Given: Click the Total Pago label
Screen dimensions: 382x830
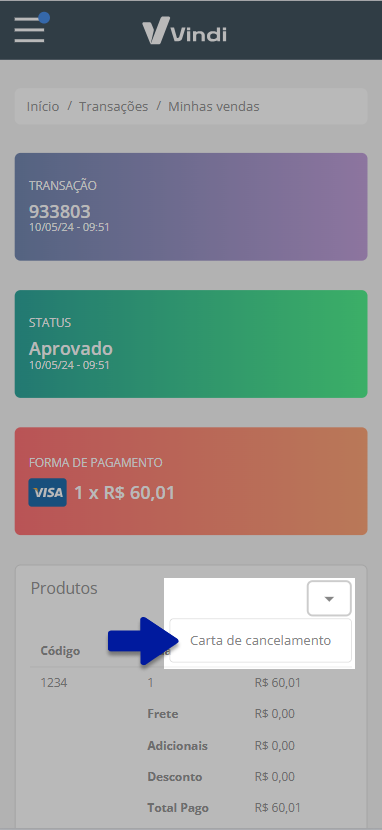Looking at the screenshot, I should click(x=178, y=808).
